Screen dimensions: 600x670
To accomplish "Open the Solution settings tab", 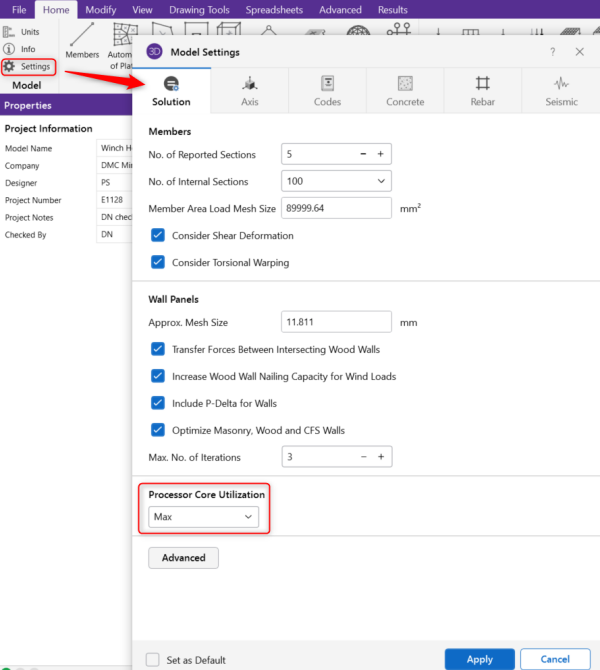I will tap(171, 91).
